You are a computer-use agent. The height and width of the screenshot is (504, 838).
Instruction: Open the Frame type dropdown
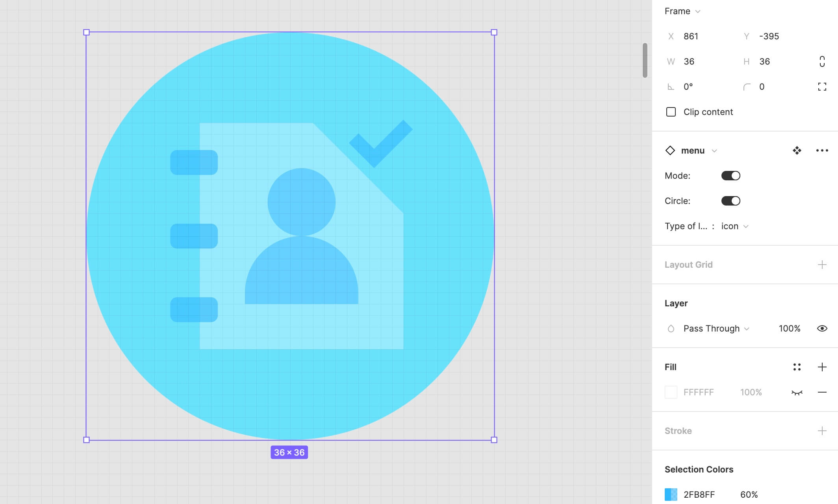tap(698, 11)
